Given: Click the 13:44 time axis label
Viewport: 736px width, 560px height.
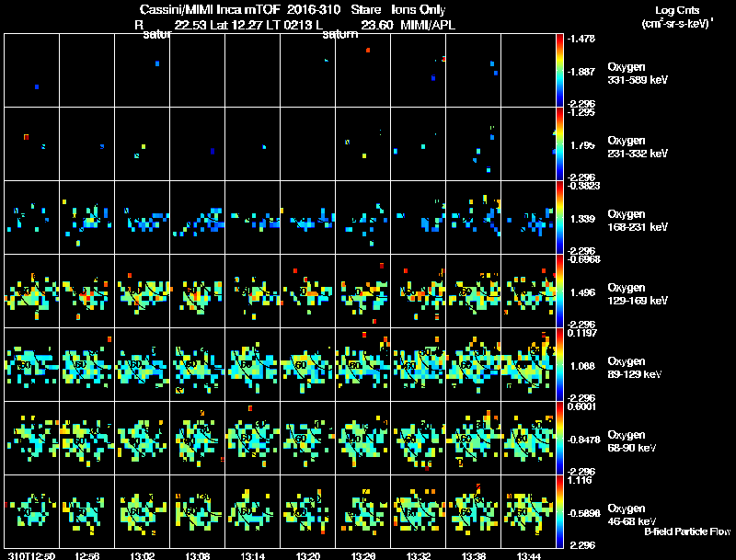Looking at the screenshot, I should tap(528, 555).
